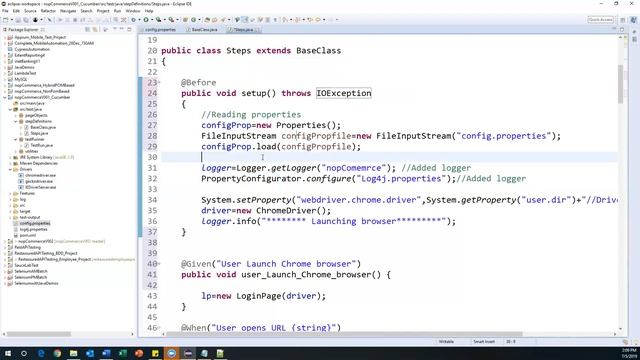Screen dimensions: 640x360
Task: Open the Navigate menu
Action: point(68,11)
